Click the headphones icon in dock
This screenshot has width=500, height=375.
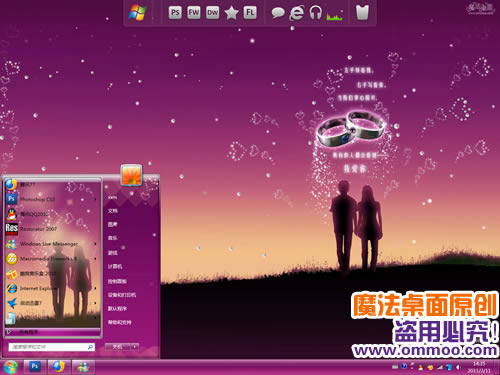click(x=315, y=13)
